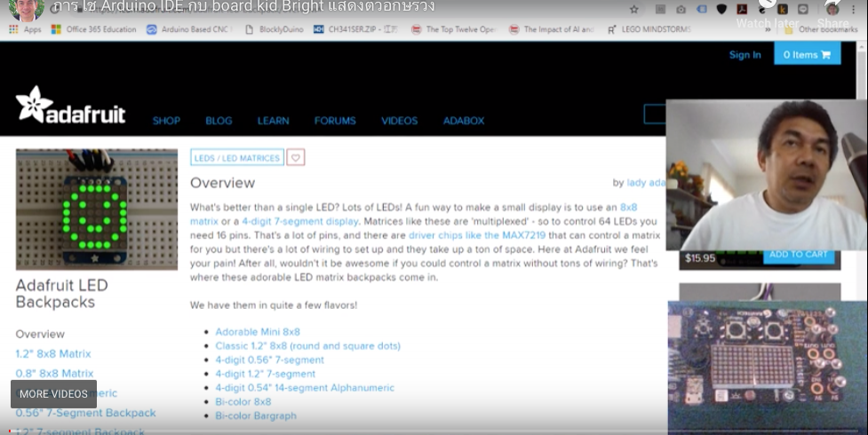Open the BLOG menu item
The height and width of the screenshot is (435, 868).
[219, 121]
